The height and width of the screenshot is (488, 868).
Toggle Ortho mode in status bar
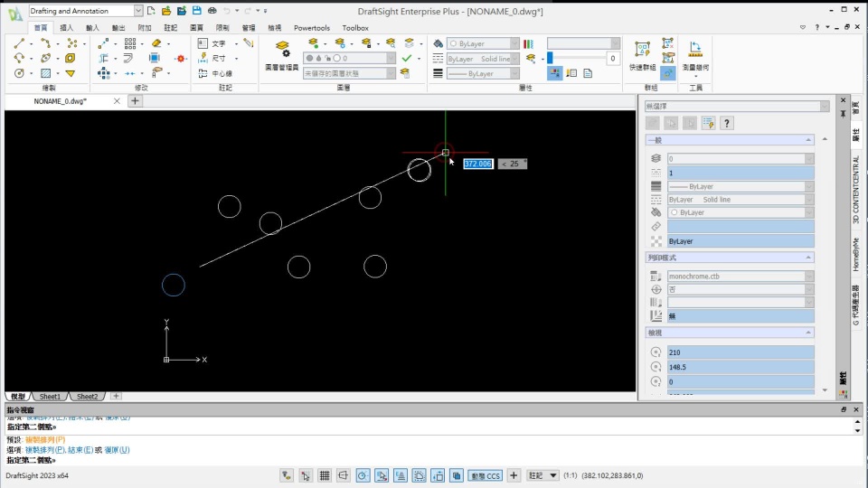coord(344,475)
